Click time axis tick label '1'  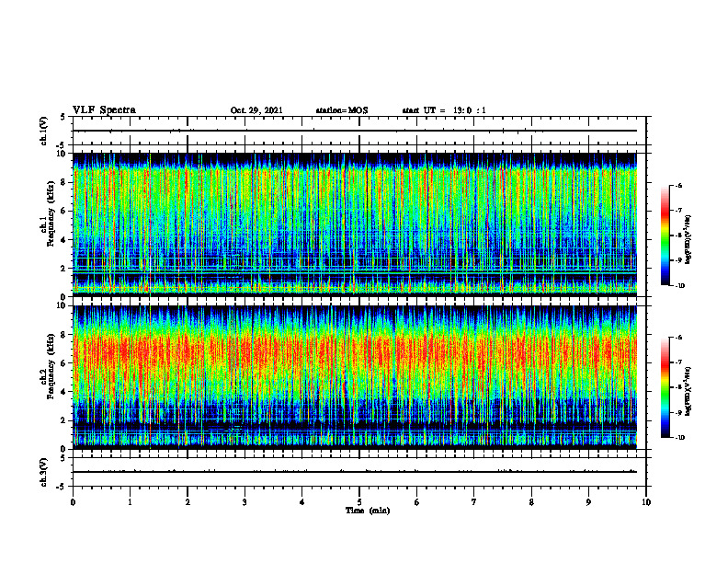click(130, 502)
